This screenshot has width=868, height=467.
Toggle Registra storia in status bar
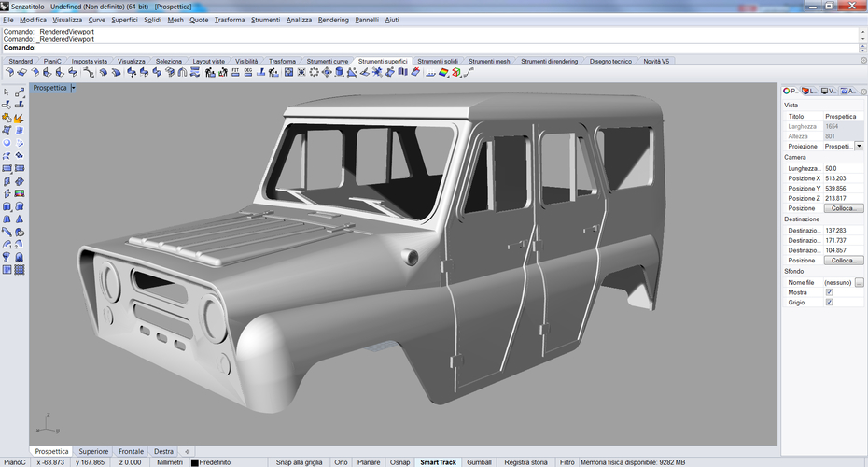tap(525, 462)
